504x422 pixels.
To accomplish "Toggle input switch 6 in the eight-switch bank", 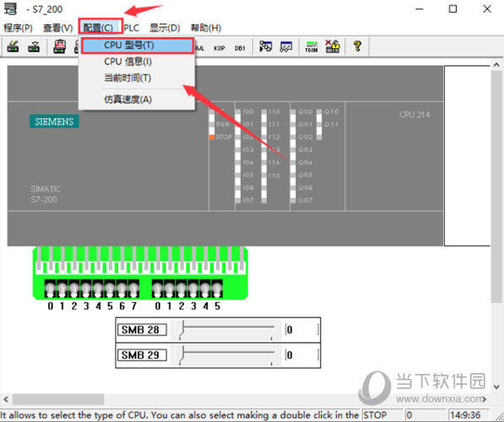I will click(122, 289).
